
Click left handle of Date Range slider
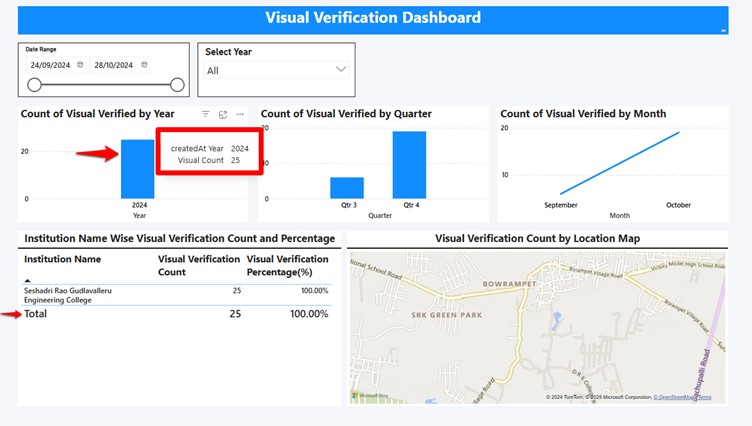pyautogui.click(x=34, y=85)
